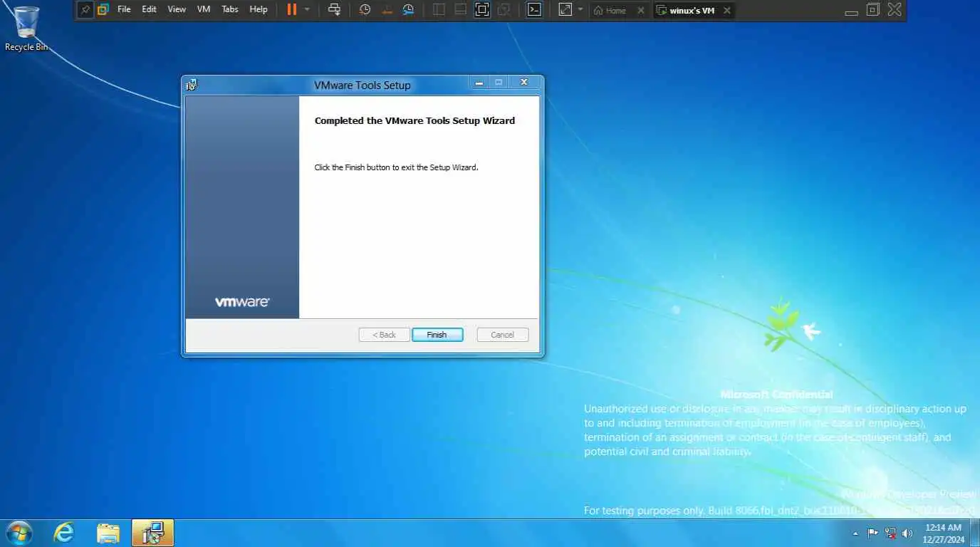980x547 pixels.
Task: Enter full screen mode icon
Action: (482, 10)
